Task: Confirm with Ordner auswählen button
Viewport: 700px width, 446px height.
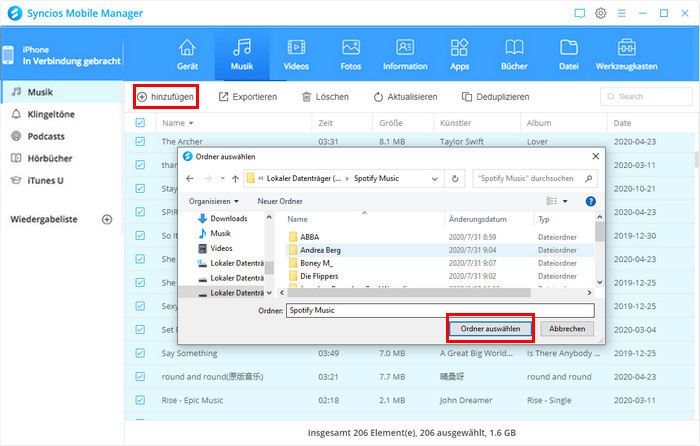Action: pos(490,329)
